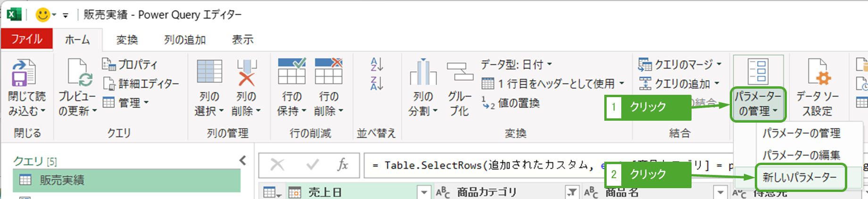Click inside the formula bar text field
868x199 pixels.
point(481,166)
